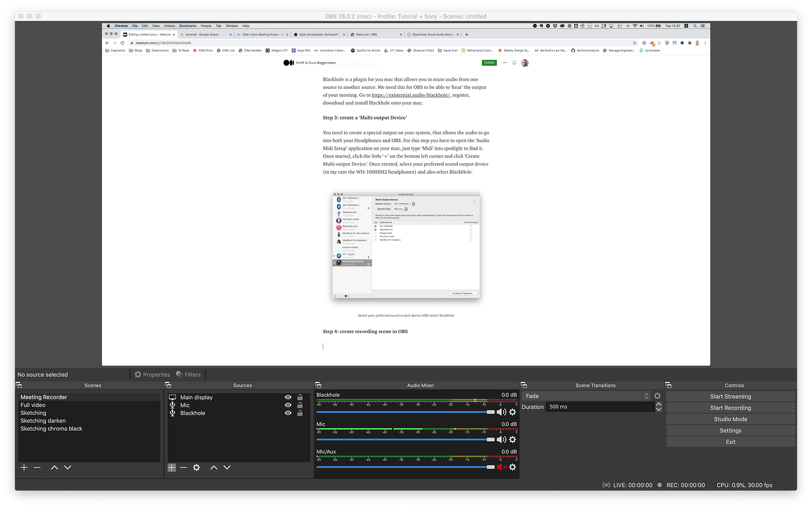This screenshot has height=509, width=812.
Task: Select the Sketching darken scene
Action: coord(89,421)
